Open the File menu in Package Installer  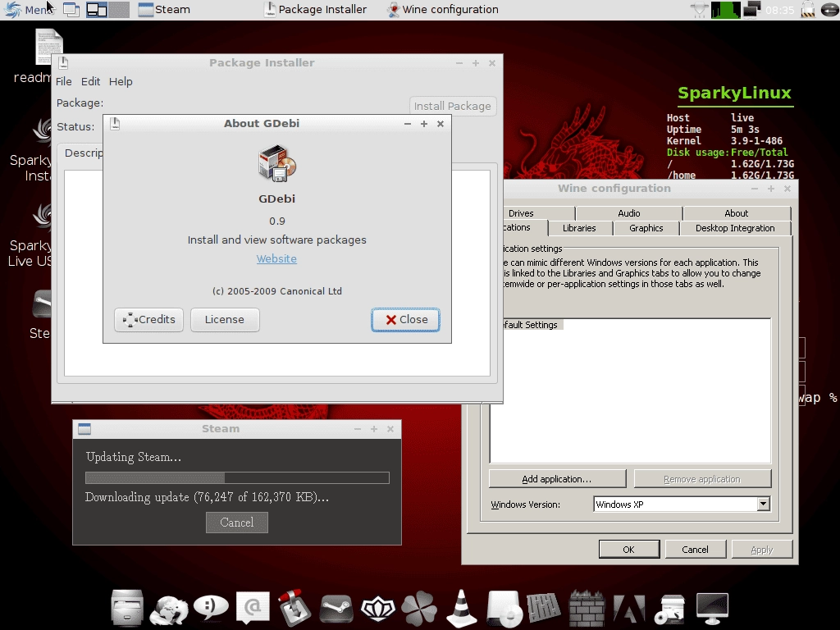tap(63, 81)
